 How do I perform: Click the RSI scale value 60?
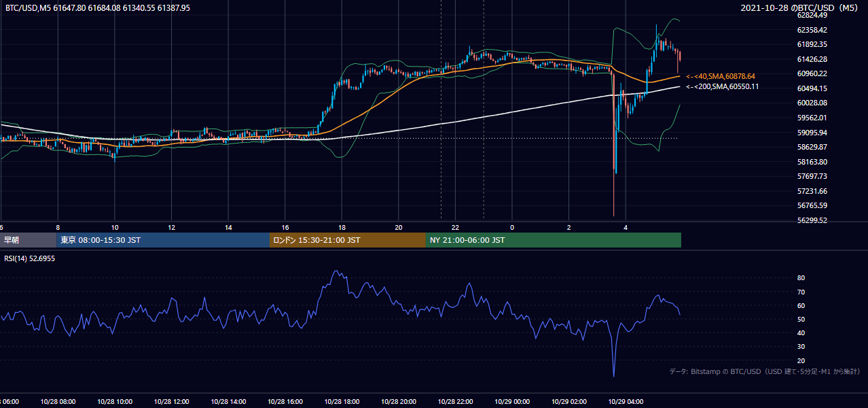[x=801, y=305]
